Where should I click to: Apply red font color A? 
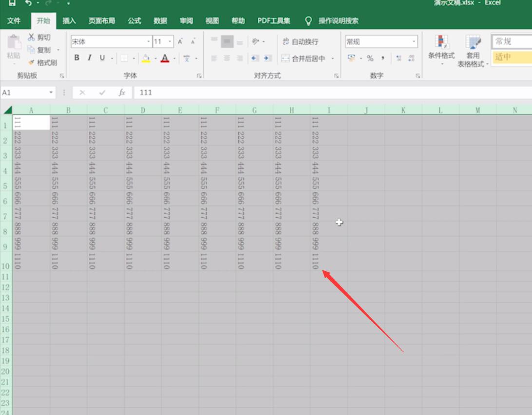165,58
